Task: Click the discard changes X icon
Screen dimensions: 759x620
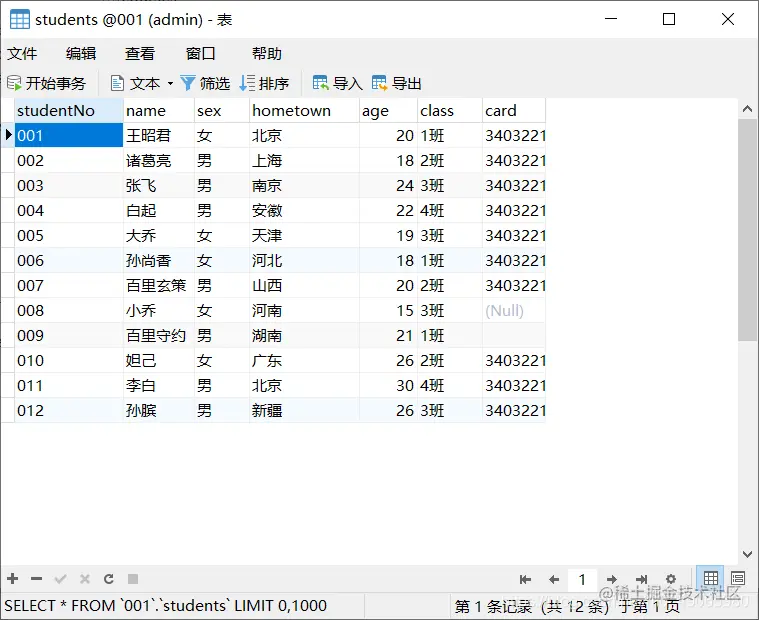Action: pyautogui.click(x=85, y=579)
